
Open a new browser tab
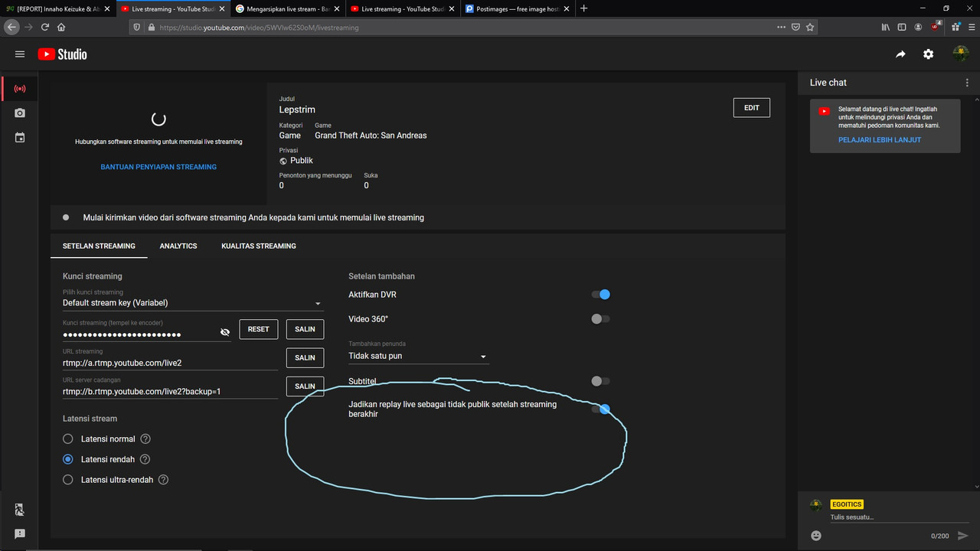click(x=584, y=8)
